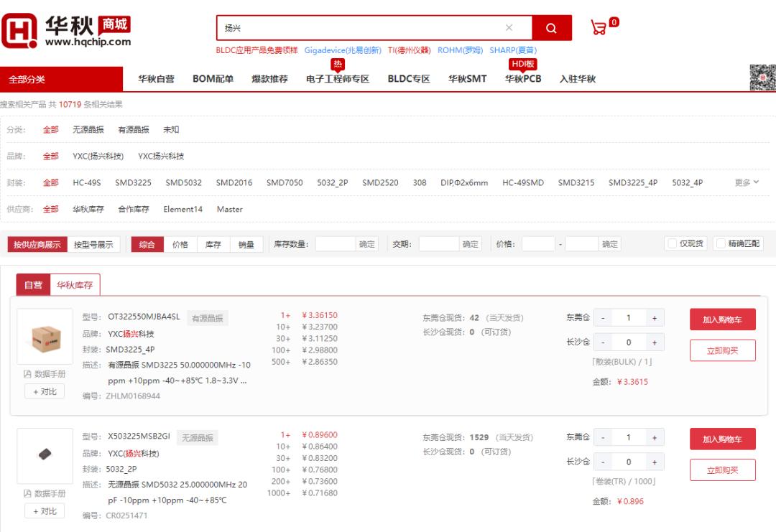Click 立即购买 for OT322550MJBA4SL
The image size is (776, 532).
[723, 350]
